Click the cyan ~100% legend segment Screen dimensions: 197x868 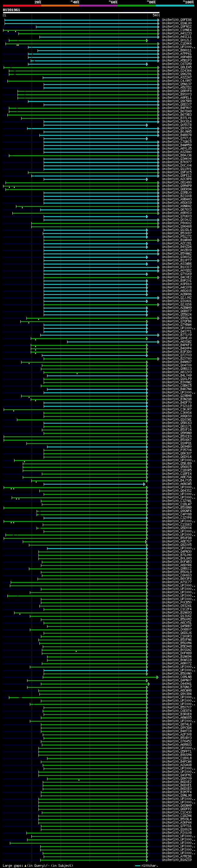click(x=175, y=6)
